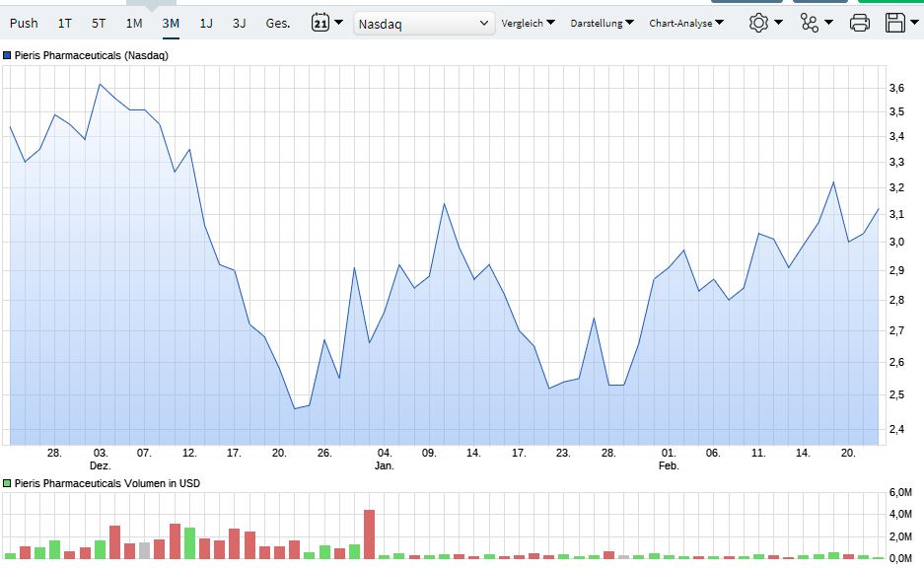The image size is (924, 570).
Task: Open the Chart-Analyse menu
Action: [x=686, y=22]
